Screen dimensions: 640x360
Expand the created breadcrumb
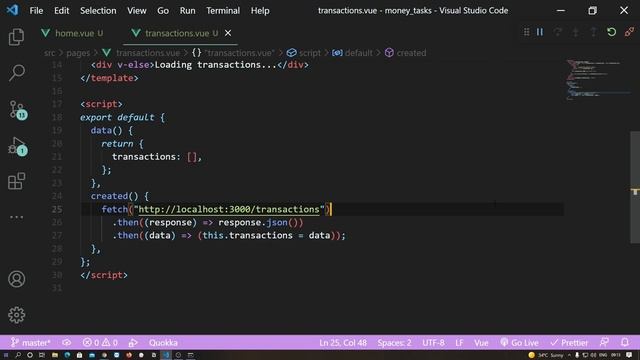pos(405,53)
